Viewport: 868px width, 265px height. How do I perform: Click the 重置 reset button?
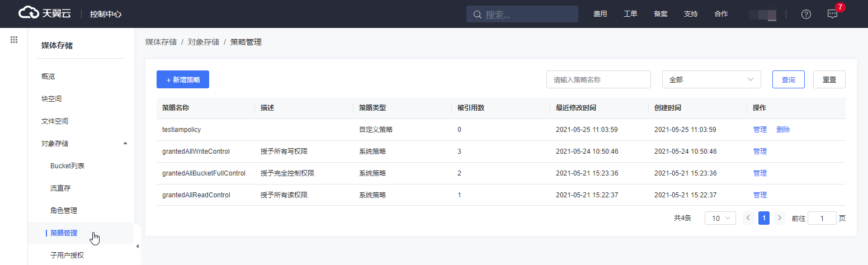coord(829,79)
